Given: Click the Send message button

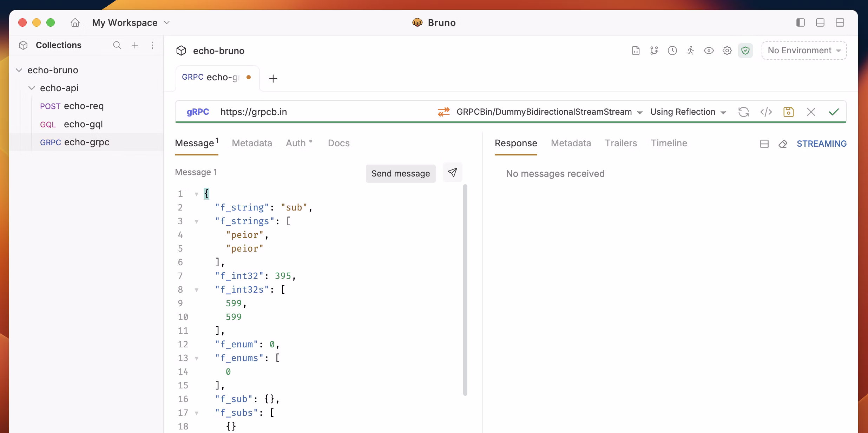Looking at the screenshot, I should pos(400,174).
